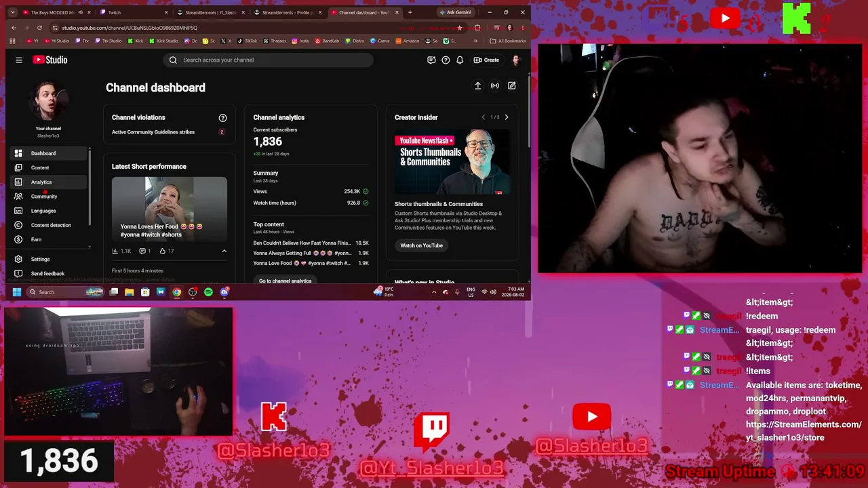Click the upload videos arrow icon
This screenshot has height=488, width=868.
(477, 85)
